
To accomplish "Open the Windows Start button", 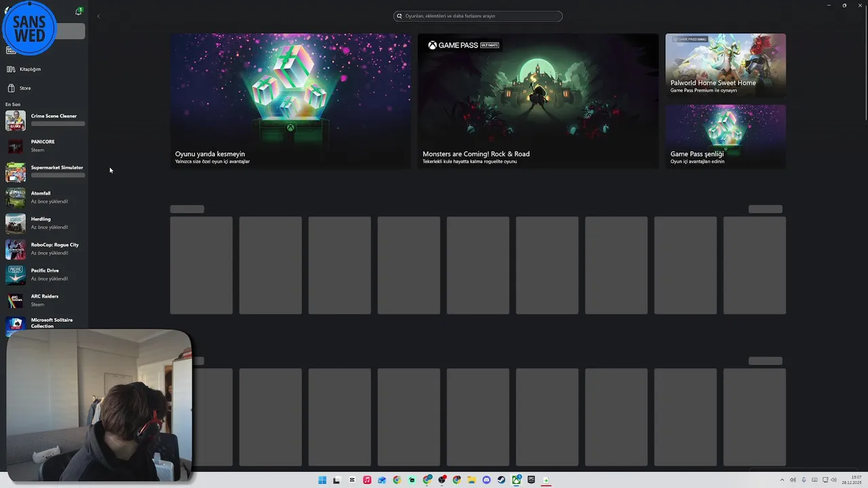I will point(322,480).
